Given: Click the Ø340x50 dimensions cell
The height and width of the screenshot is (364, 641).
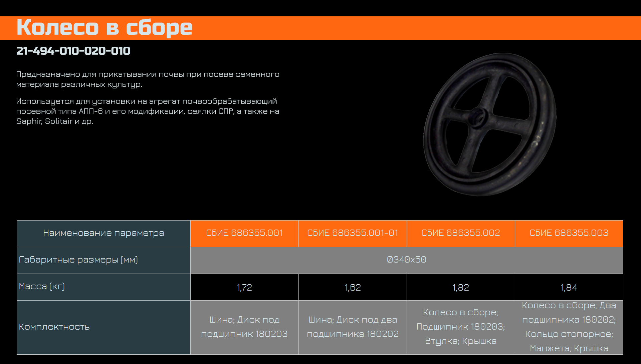Looking at the screenshot, I should 406,260.
